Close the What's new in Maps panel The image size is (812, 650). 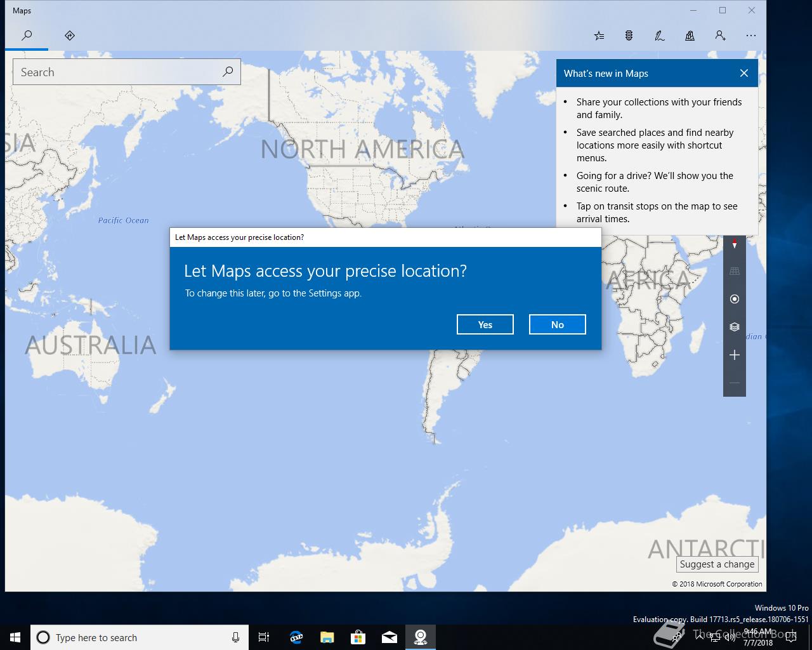click(x=744, y=73)
